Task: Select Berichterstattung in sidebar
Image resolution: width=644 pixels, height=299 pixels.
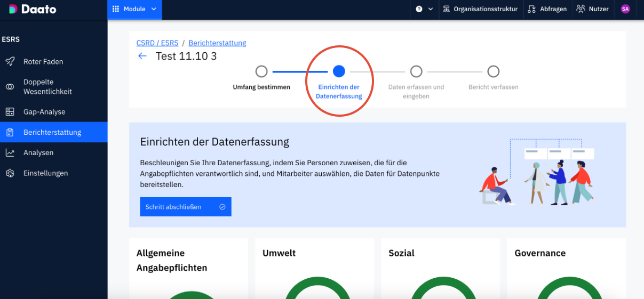Action: point(52,132)
